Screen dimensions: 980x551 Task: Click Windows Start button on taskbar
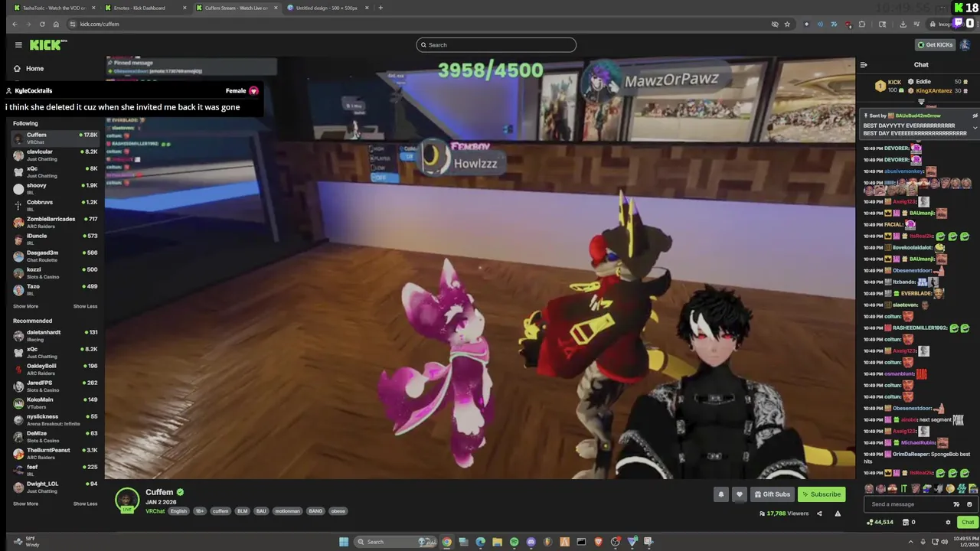[344, 542]
